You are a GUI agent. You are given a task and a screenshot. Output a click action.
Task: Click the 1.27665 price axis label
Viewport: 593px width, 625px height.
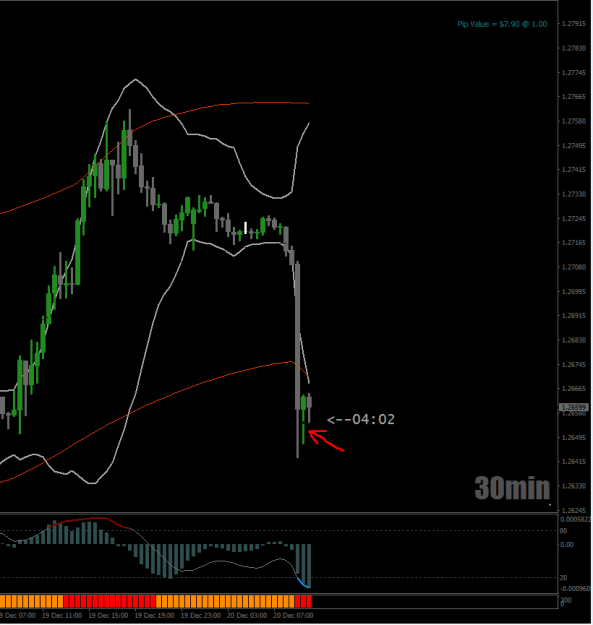point(574,97)
